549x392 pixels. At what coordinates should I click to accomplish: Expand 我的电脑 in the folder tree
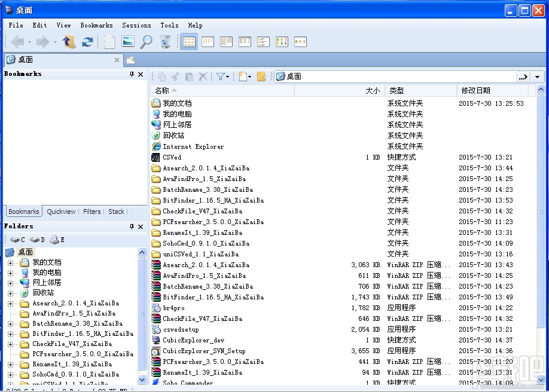coord(11,273)
